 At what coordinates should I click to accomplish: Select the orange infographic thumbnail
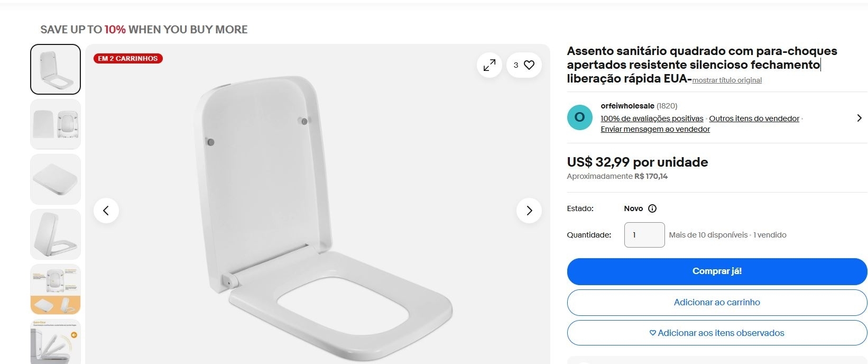[x=56, y=289]
